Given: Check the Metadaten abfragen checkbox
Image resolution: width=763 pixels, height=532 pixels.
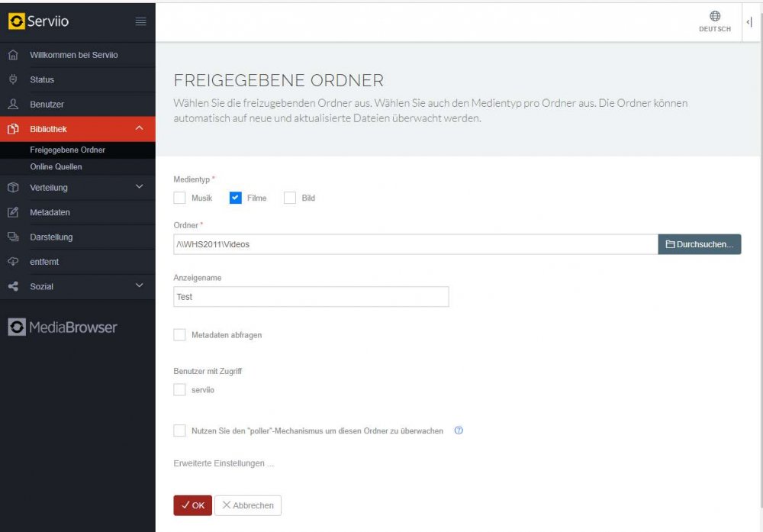Looking at the screenshot, I should coord(179,335).
